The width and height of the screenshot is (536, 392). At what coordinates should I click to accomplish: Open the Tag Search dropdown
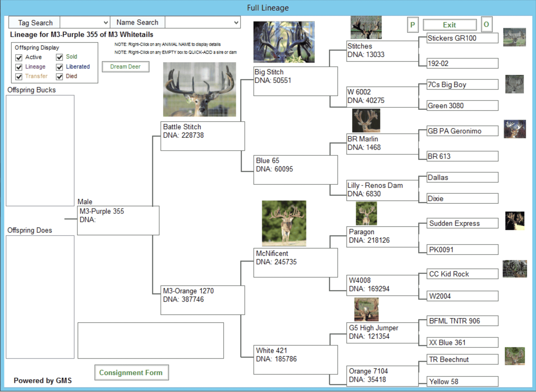click(106, 22)
